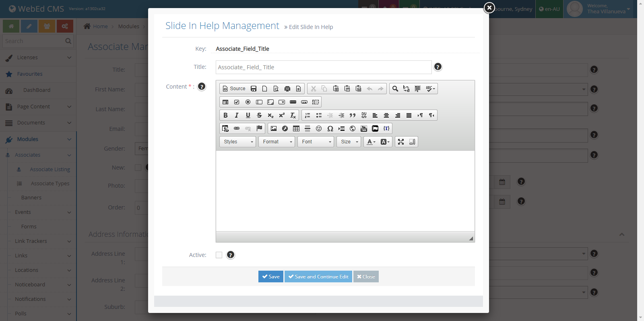This screenshot has width=644, height=321.
Task: Toggle the Active checkbox
Action: click(219, 255)
